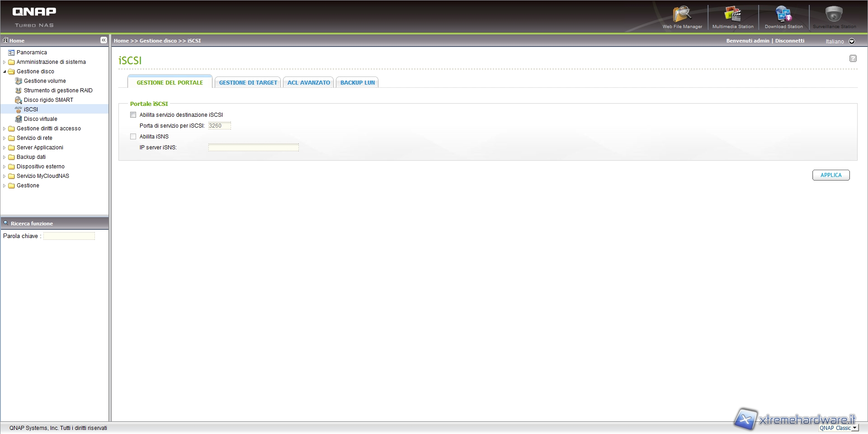Toggle Abilita iSNS checkbox
Viewport: 868px width, 434px height.
coord(133,137)
